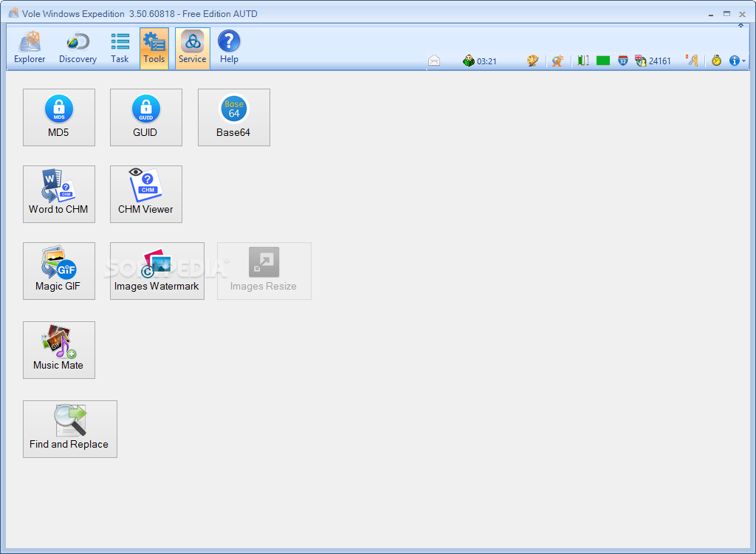Open the paint palette theme icon
Viewport: 756px width, 554px height.
tap(533, 61)
